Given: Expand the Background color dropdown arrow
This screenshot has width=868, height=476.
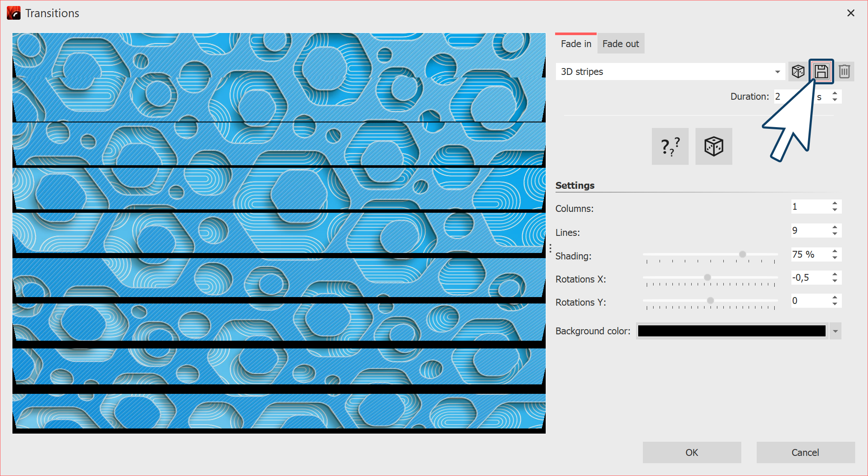Looking at the screenshot, I should [x=835, y=331].
